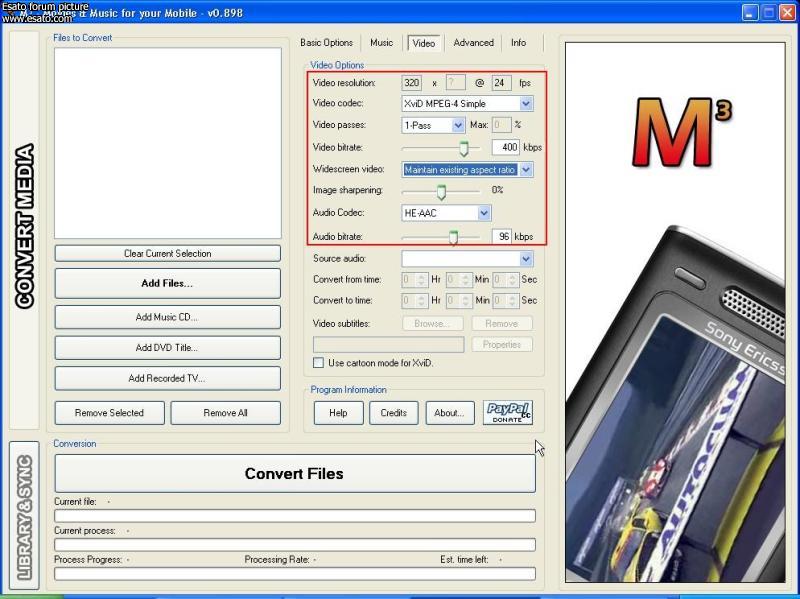This screenshot has height=599, width=800.
Task: Click Add Files button
Action: 167,283
